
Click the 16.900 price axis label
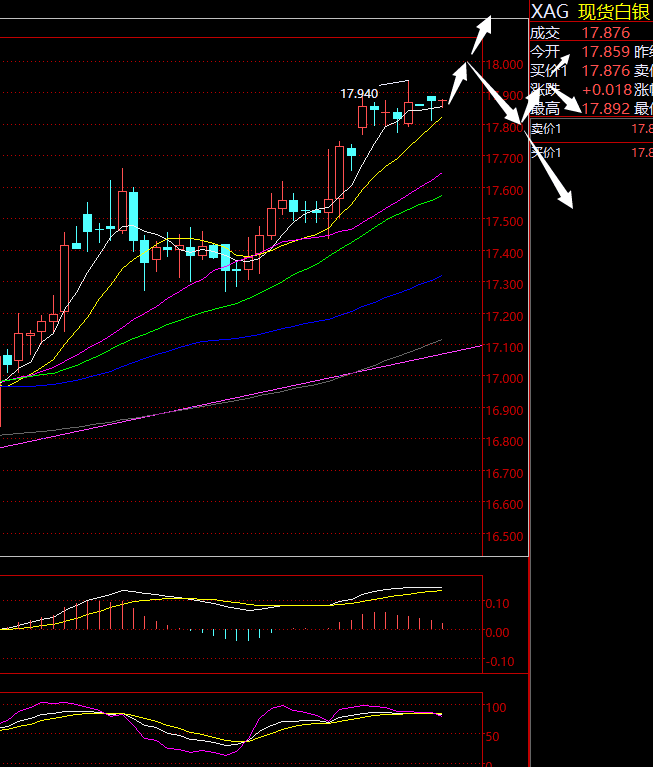504,410
